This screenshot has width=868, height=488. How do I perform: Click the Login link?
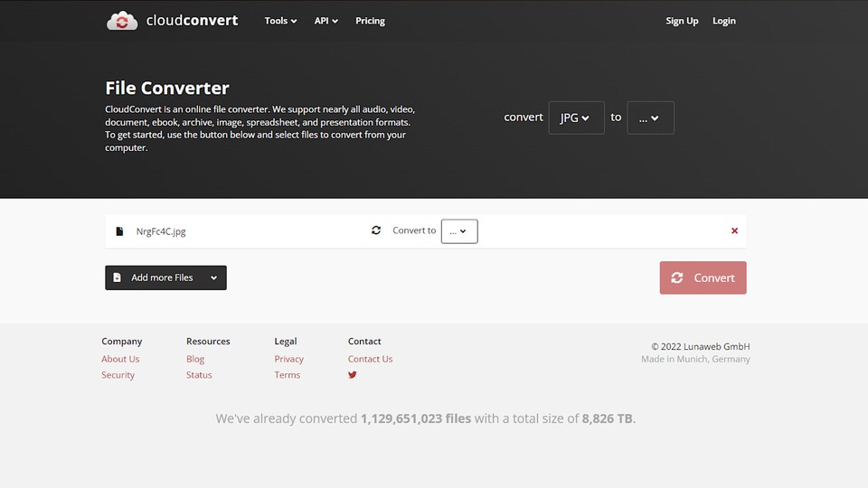(x=723, y=21)
